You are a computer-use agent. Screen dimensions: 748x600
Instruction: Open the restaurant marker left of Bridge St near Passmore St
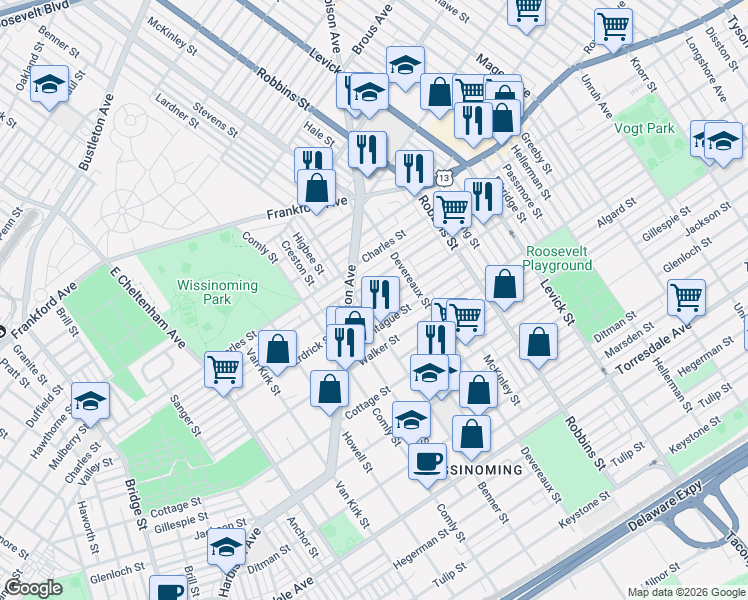coord(483,197)
